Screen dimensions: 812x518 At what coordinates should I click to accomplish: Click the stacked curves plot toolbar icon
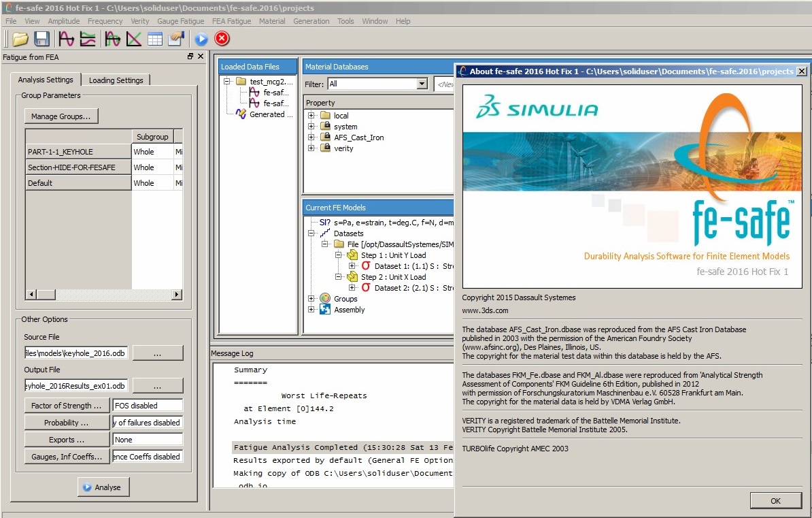pyautogui.click(x=88, y=39)
